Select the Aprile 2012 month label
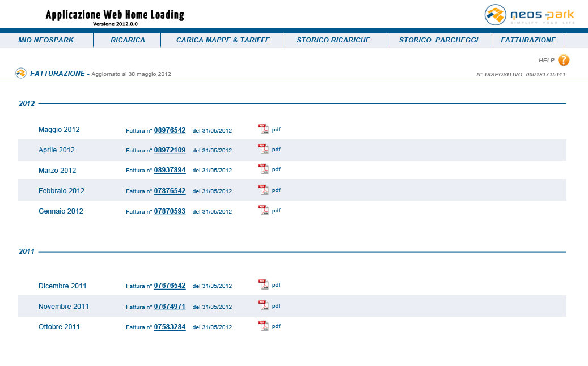Screen dimensions: 588x366 coord(57,150)
